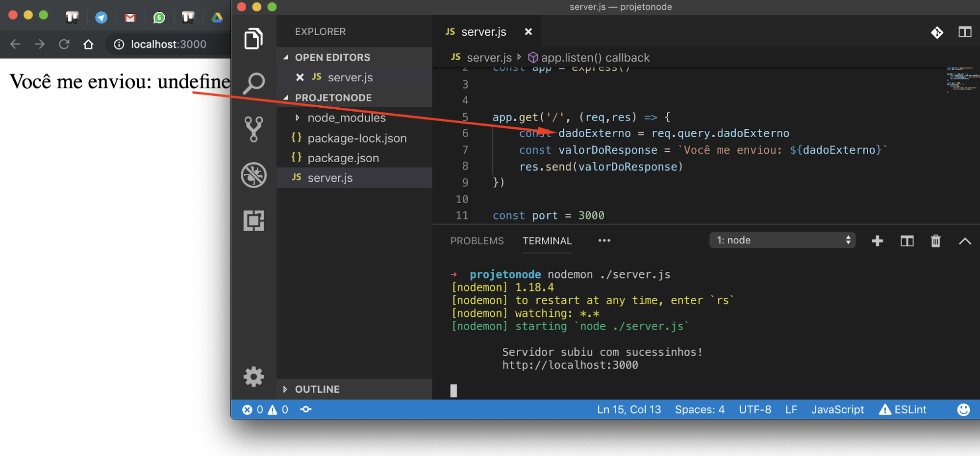Click the editor minimap
980x456 pixels.
coord(962,80)
